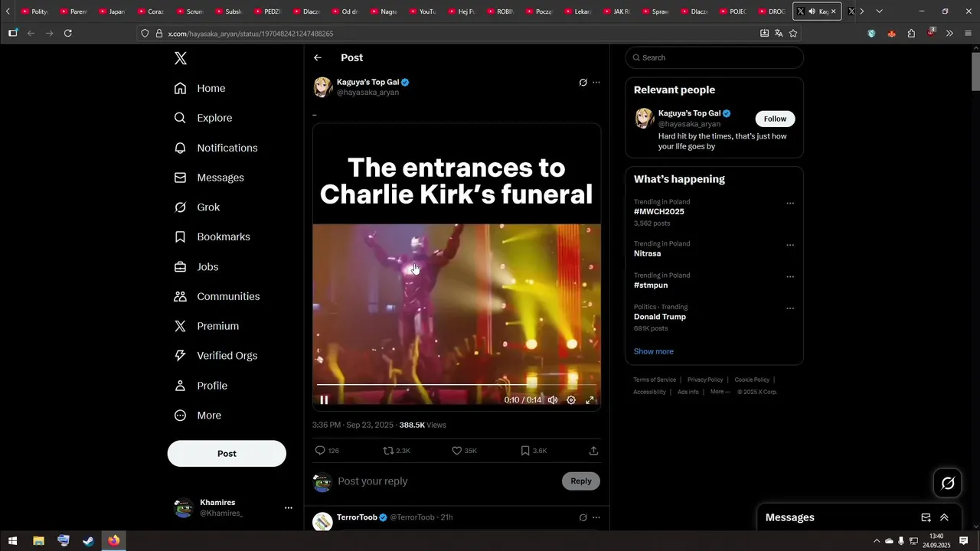
Task: Compose new message in Messages drawer
Action: tap(926, 517)
